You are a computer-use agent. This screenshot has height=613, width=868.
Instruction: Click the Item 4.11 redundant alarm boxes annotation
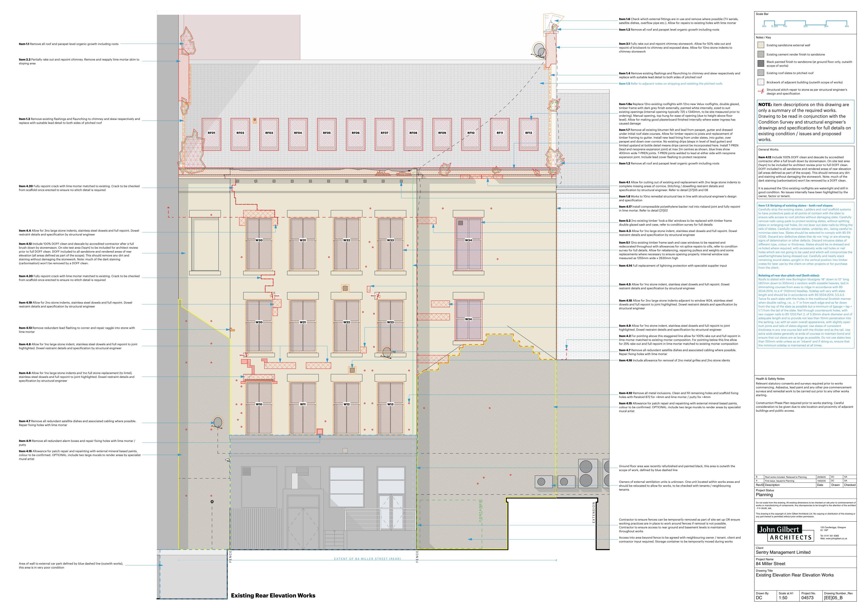coord(77,443)
